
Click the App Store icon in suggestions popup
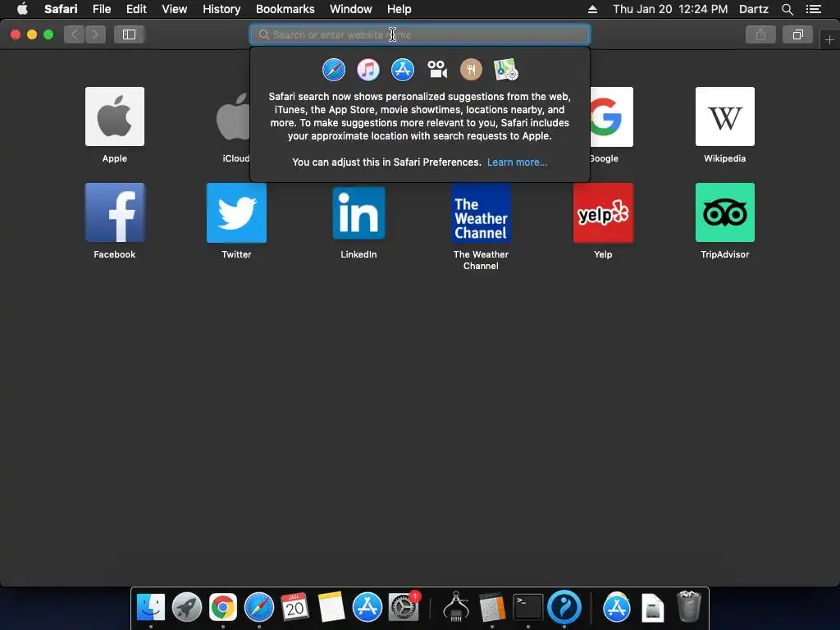402,70
